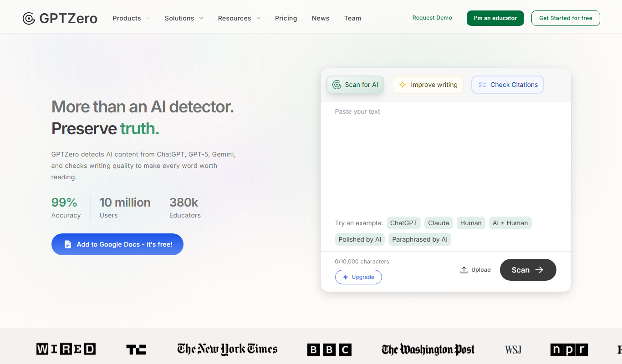Switch to the Improve writing tab
Viewport: 622px width, 364px height.
tap(428, 85)
